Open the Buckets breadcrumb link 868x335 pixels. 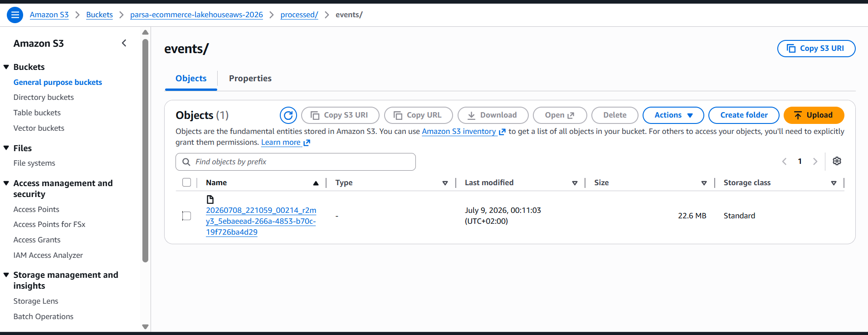(99, 15)
